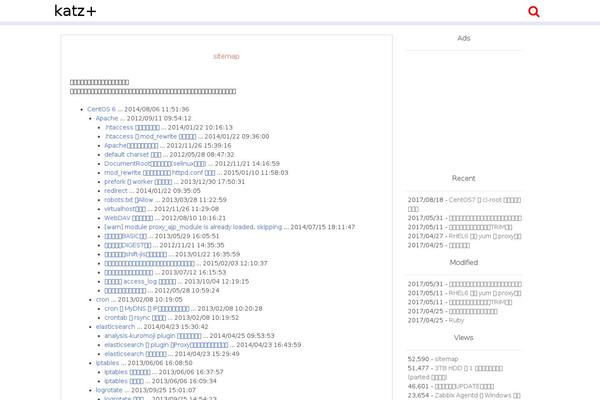
Task: Open the robots.txt Allow article link
Action: click(x=129, y=200)
